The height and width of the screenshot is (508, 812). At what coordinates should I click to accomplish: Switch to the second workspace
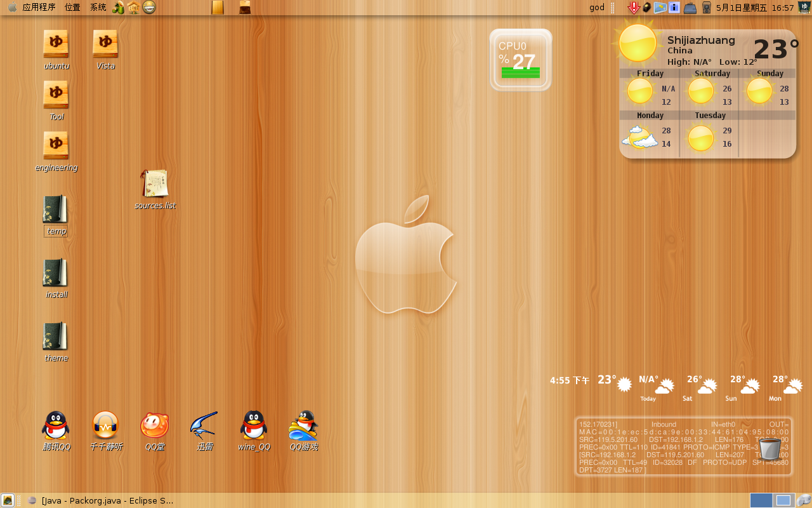[783, 500]
